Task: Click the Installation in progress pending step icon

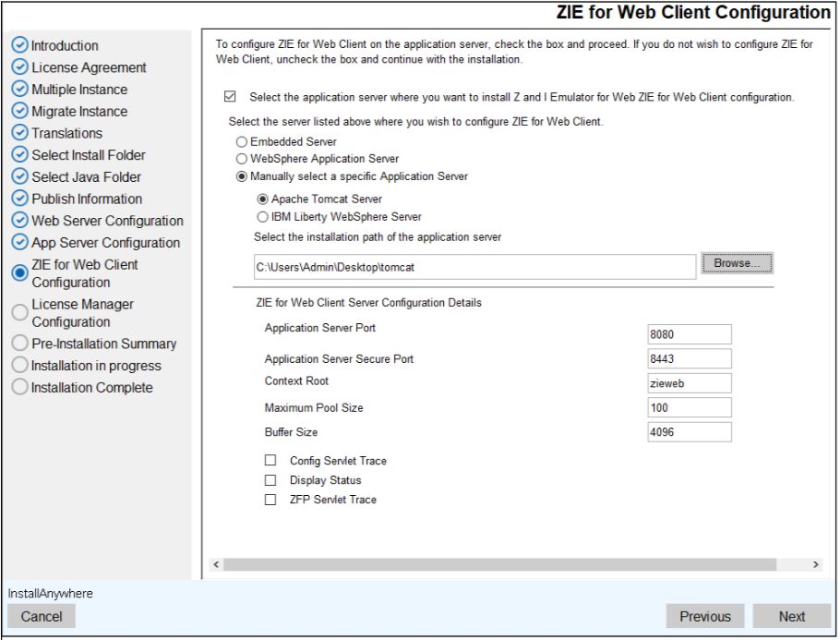Action: 19,365
